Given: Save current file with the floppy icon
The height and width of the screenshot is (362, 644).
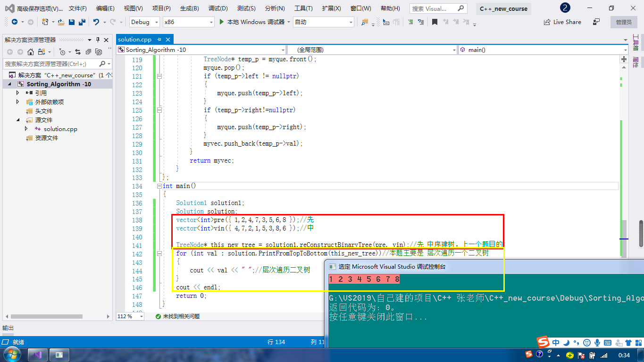Looking at the screenshot, I should coord(72,22).
